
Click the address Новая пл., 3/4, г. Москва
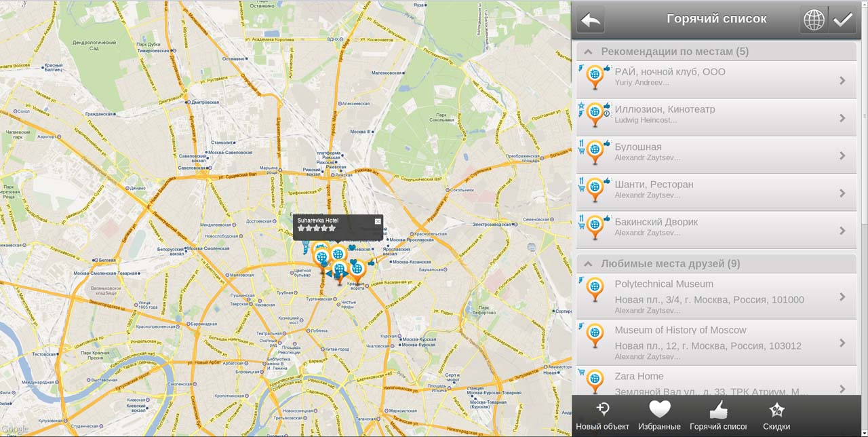(x=709, y=300)
